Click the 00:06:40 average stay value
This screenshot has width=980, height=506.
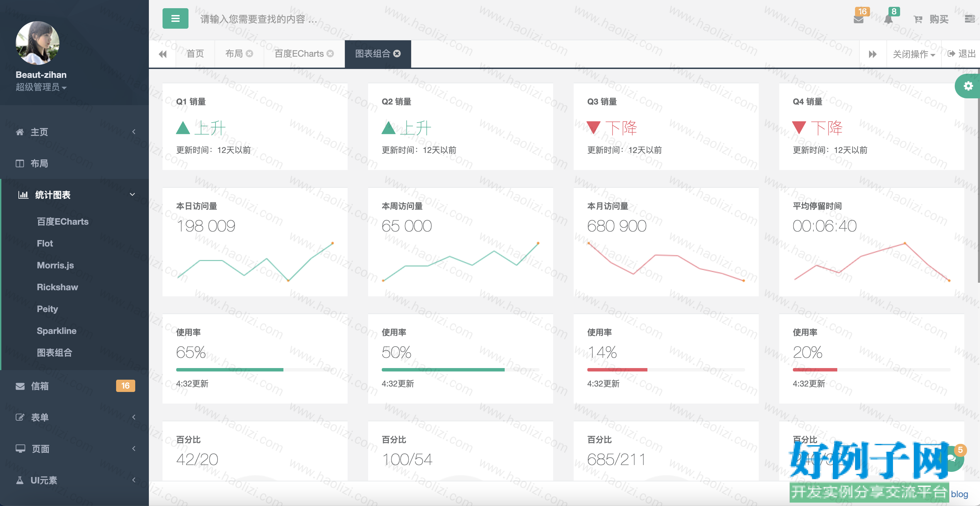(824, 226)
